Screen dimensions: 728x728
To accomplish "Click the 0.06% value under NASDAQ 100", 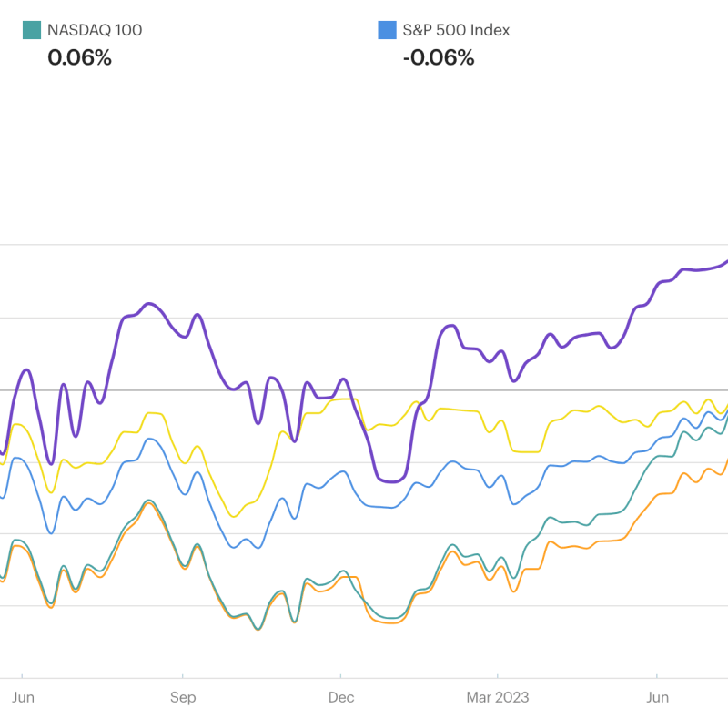I will [x=79, y=58].
